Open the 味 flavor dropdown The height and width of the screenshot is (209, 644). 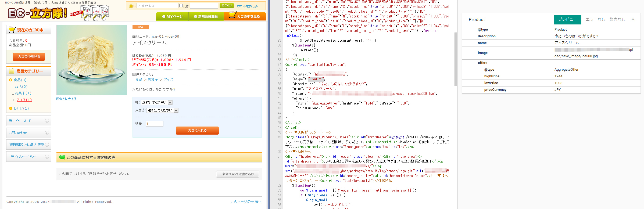(x=157, y=102)
